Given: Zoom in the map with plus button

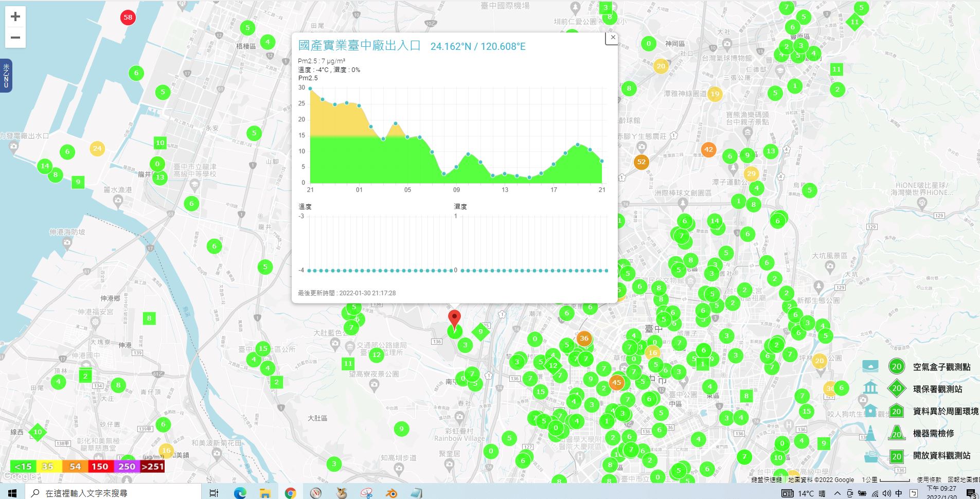Looking at the screenshot, I should (15, 16).
